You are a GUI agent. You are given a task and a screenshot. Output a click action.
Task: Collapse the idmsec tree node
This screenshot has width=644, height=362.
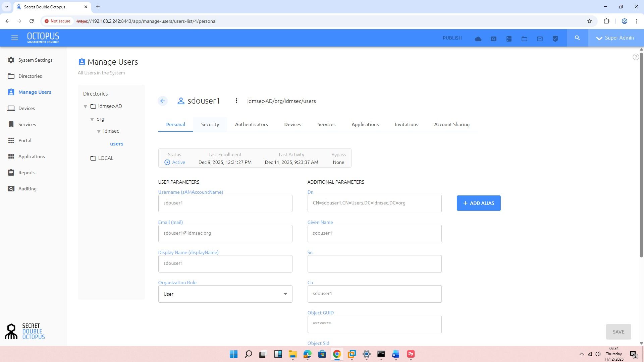click(x=99, y=131)
